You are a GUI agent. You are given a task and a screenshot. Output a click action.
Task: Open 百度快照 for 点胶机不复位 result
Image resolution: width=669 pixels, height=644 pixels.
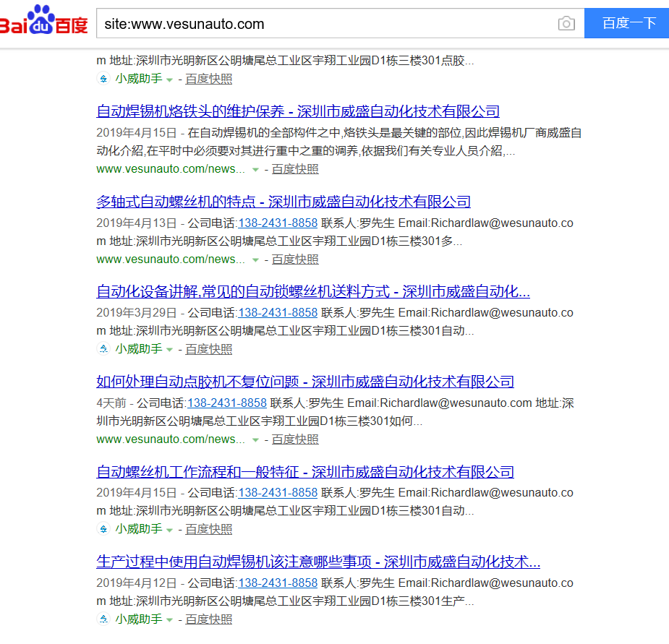click(x=295, y=439)
